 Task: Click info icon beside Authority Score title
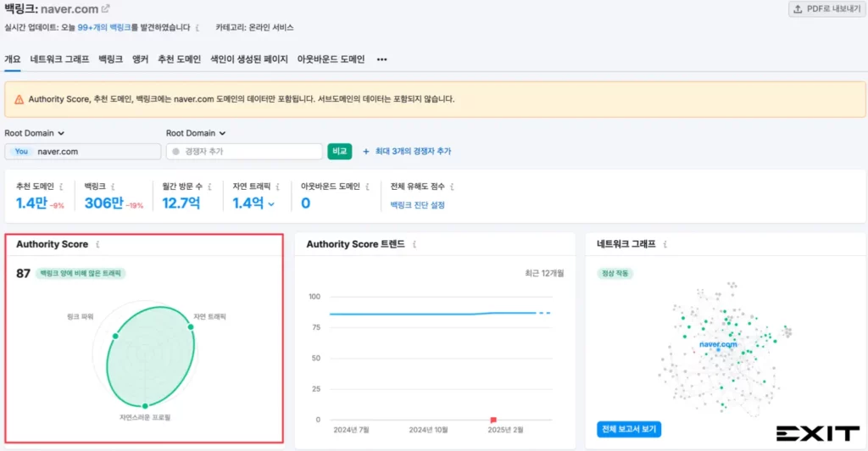pos(98,245)
